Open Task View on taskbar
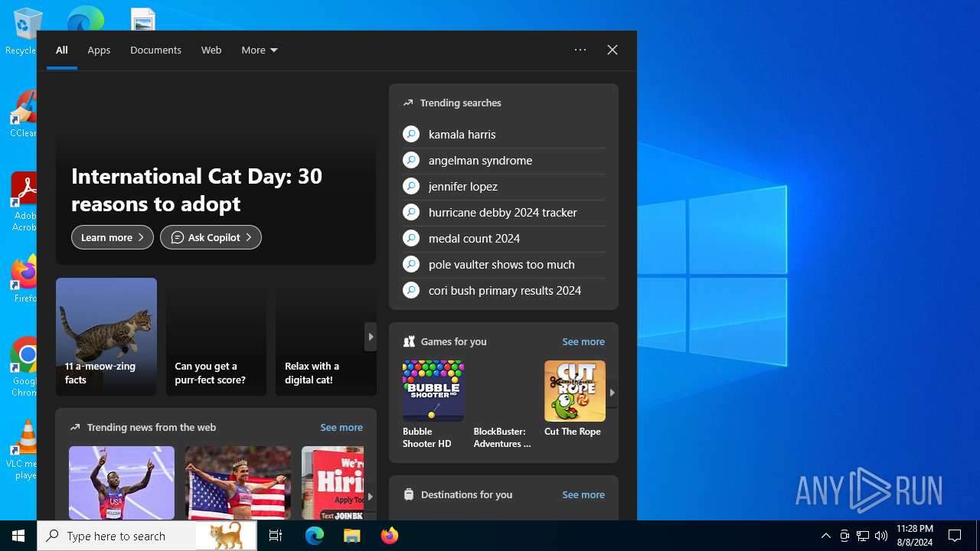The image size is (980, 551). 276,536
